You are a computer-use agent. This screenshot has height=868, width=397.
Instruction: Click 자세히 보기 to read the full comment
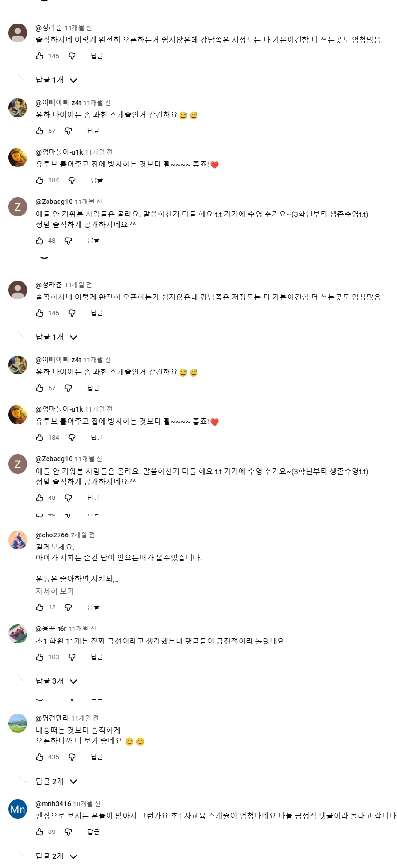pos(55,591)
